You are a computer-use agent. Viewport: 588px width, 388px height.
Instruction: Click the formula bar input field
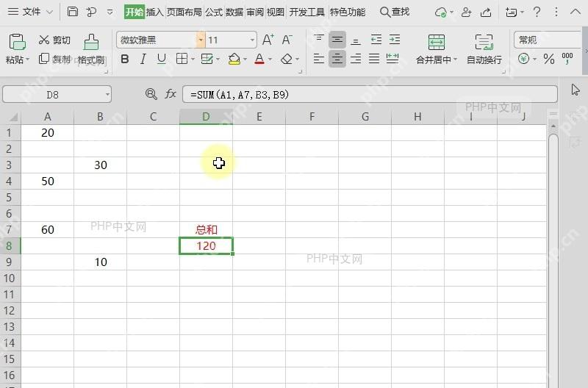click(x=370, y=95)
